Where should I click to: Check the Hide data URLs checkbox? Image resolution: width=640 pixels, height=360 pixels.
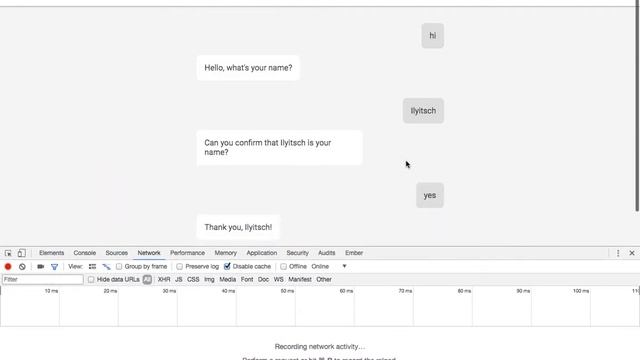91,280
